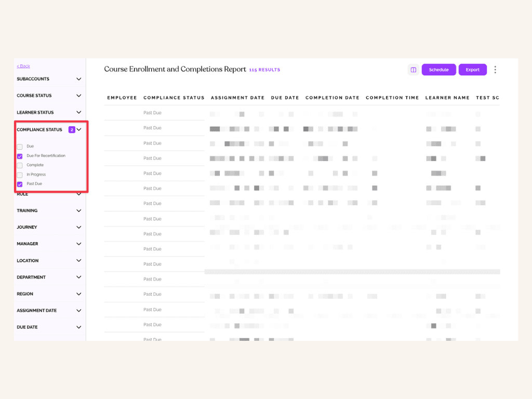This screenshot has height=399, width=532.
Task: Open the three-dot more options menu
Action: pyautogui.click(x=495, y=70)
